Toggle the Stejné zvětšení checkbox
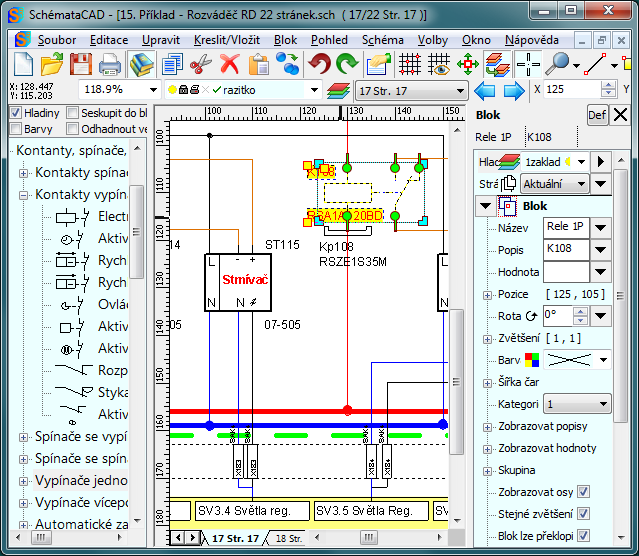Image resolution: width=639 pixels, height=556 pixels. (583, 514)
